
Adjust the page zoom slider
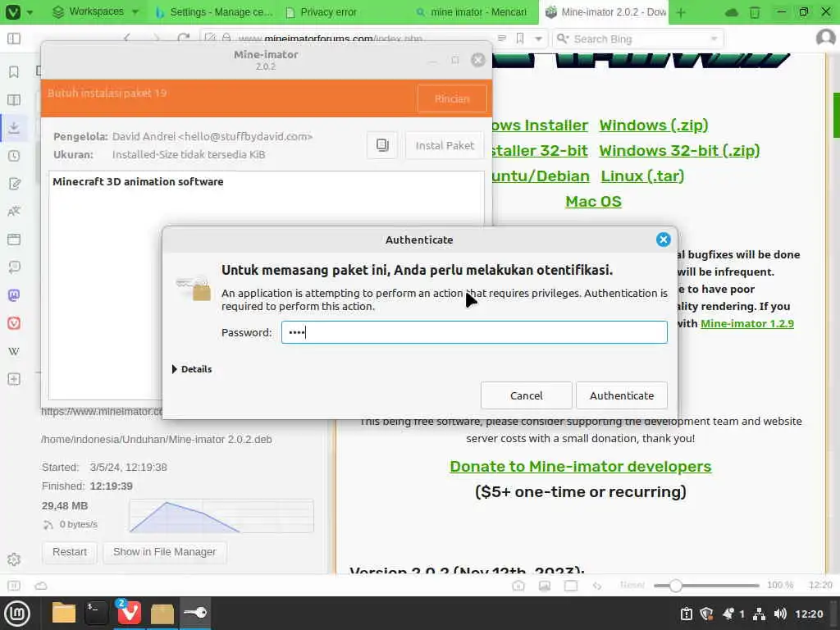(x=706, y=586)
